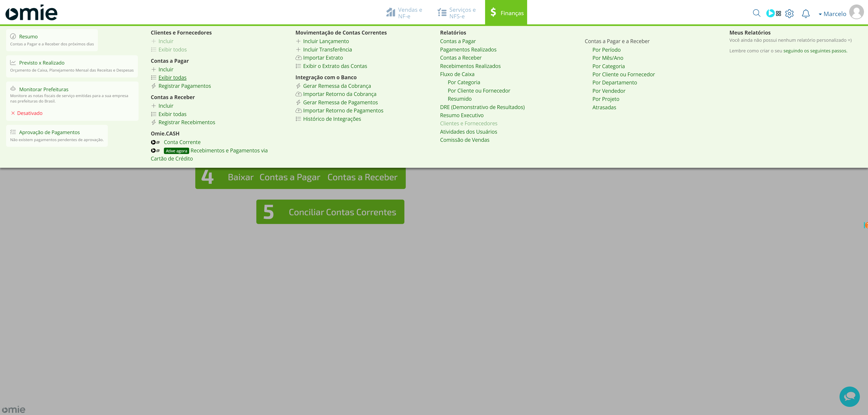Click Incluir under Contas a Pagar
The width and height of the screenshot is (868, 415).
coord(166,69)
